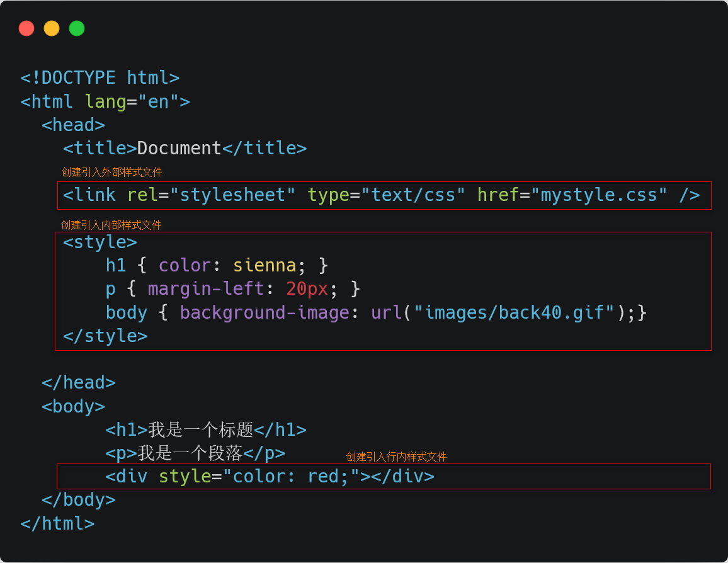Click the opening <style> tag

tap(100, 242)
